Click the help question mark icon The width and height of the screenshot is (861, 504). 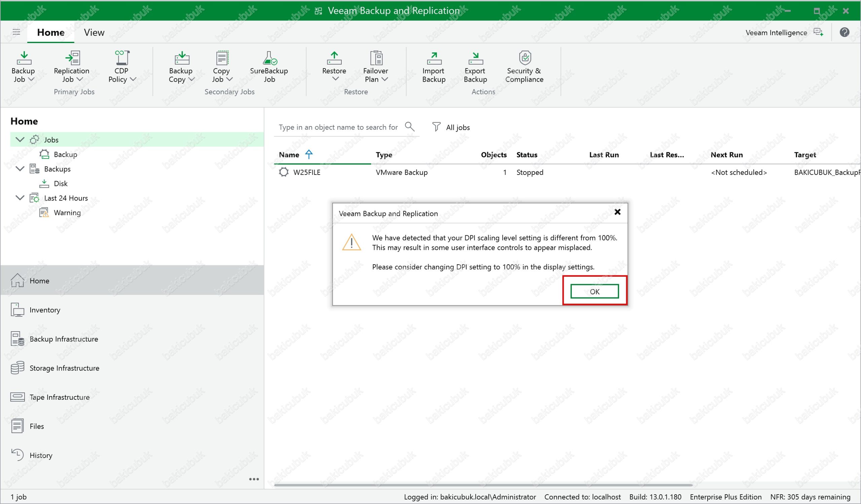click(x=844, y=32)
